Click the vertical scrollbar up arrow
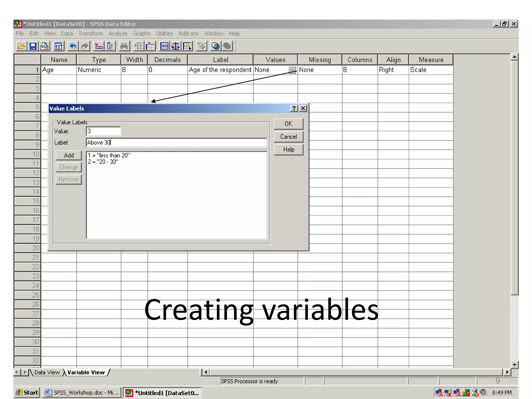This screenshot has height=399, width=532. tap(515, 57)
